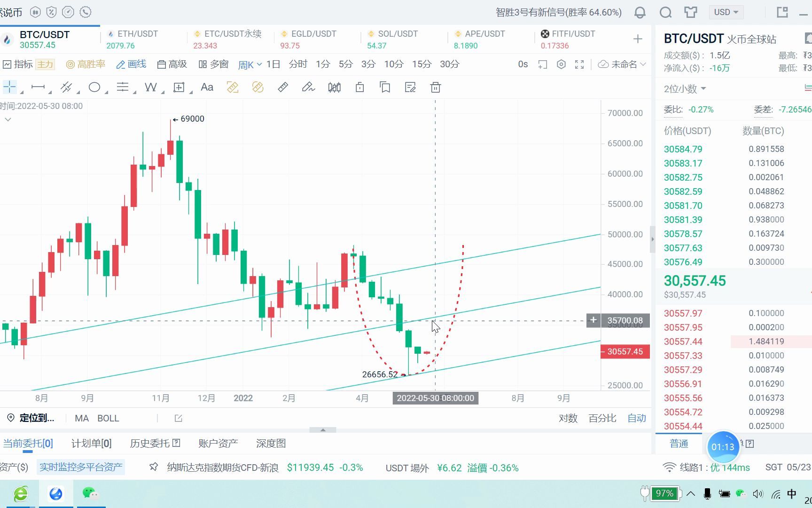This screenshot has width=812, height=508.
Task: Click the notification bell icon
Action: (640, 13)
